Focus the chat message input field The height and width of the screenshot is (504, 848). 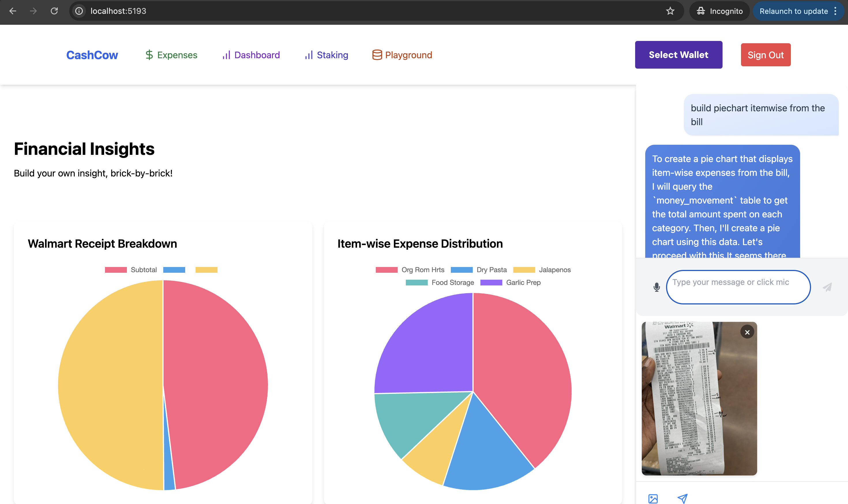pos(738,287)
